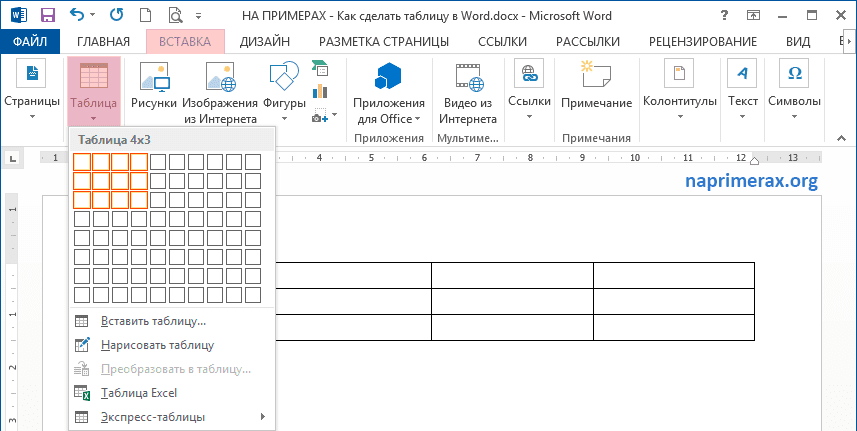Switch to the ГЛАВНАЯ tab

(x=103, y=42)
